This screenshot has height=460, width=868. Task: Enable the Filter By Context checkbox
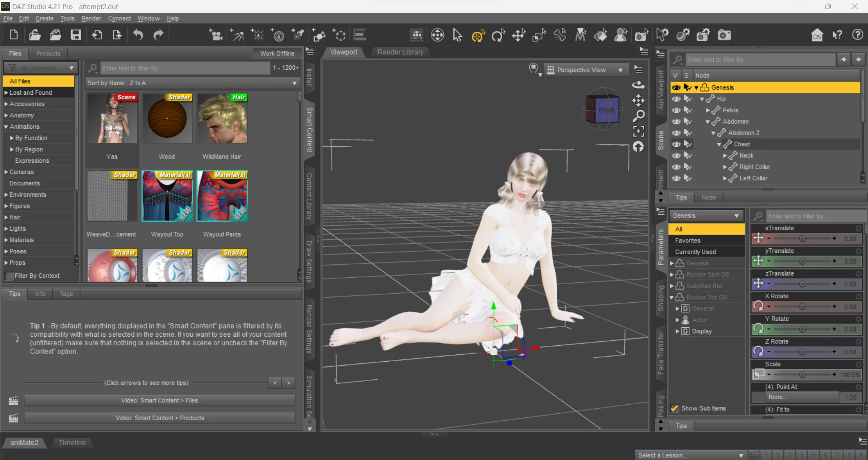9,276
